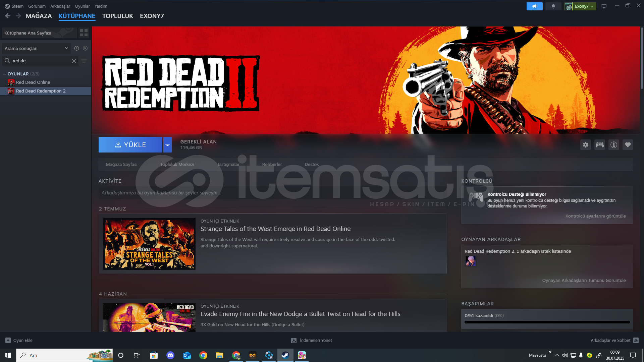
Task: Show game information icon
Action: 614,145
